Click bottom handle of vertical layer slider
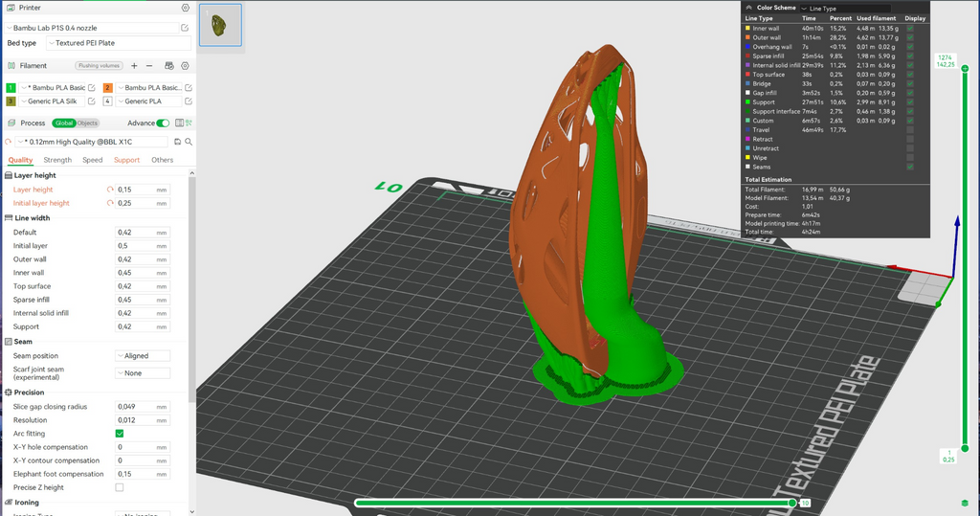980x516 pixels. tap(965, 448)
